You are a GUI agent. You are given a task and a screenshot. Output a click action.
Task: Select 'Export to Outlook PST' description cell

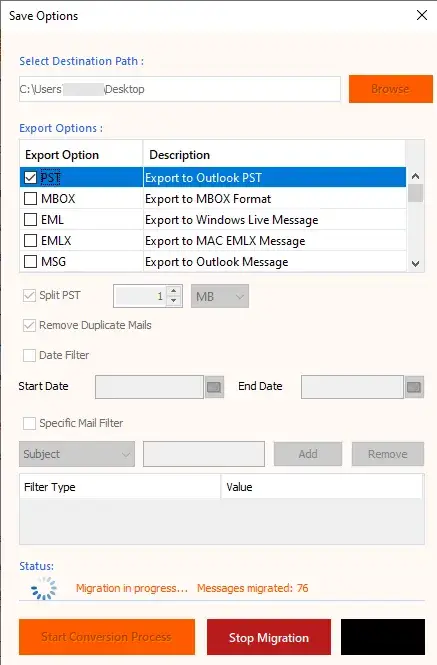click(275, 177)
